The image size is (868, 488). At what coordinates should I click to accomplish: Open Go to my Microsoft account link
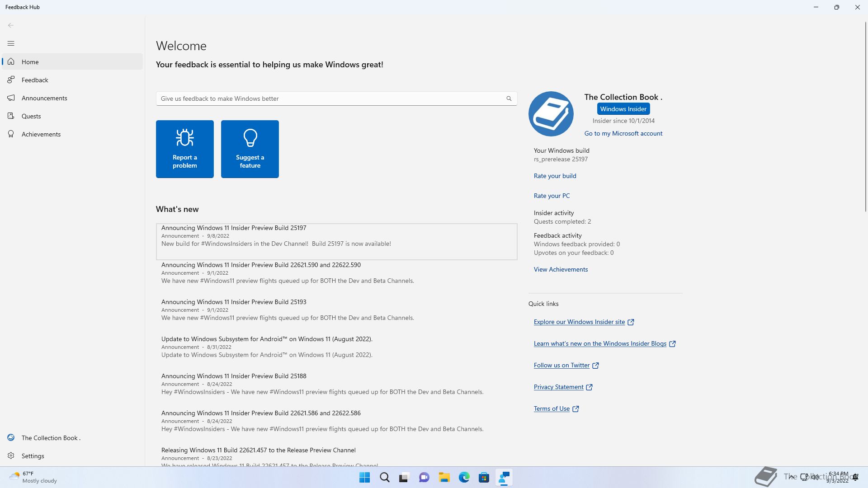pyautogui.click(x=623, y=133)
